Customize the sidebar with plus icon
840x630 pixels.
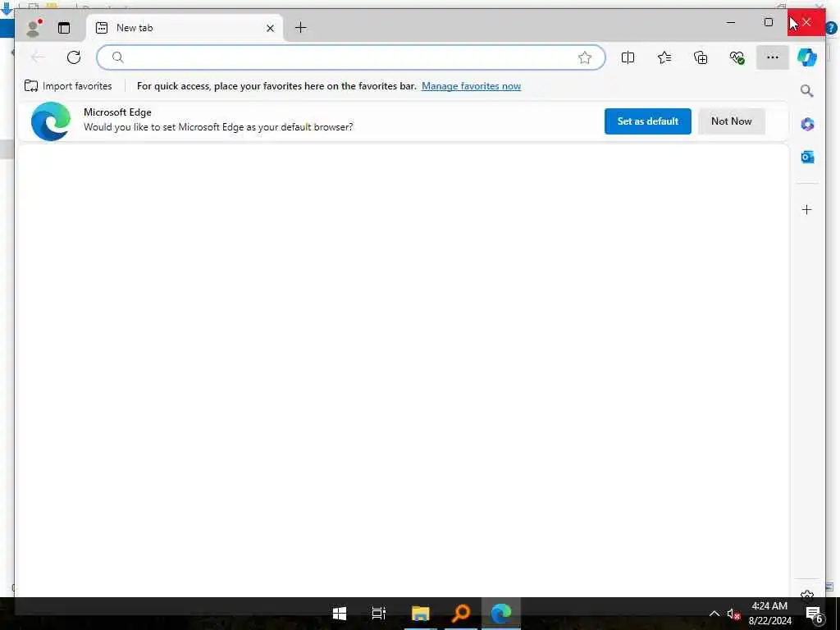pyautogui.click(x=807, y=209)
